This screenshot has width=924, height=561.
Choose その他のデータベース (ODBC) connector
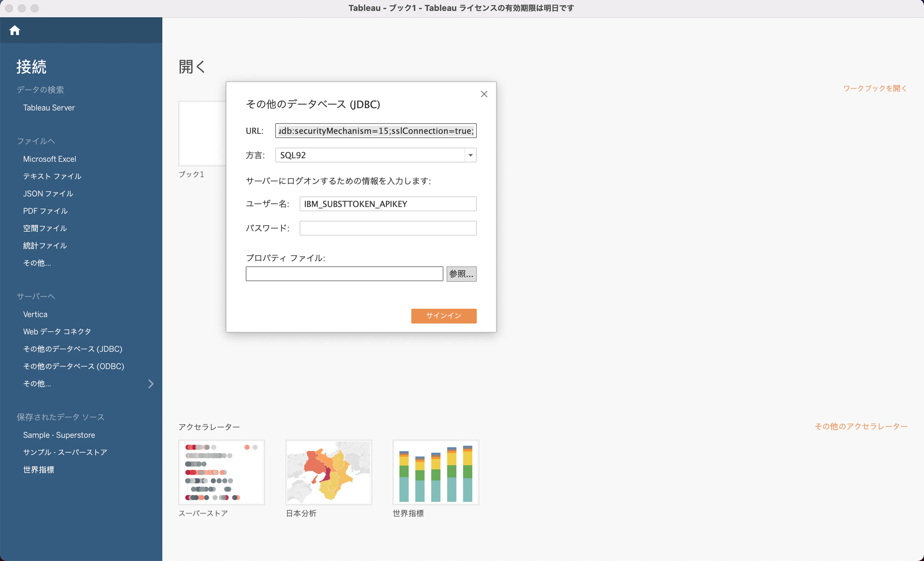[73, 367]
